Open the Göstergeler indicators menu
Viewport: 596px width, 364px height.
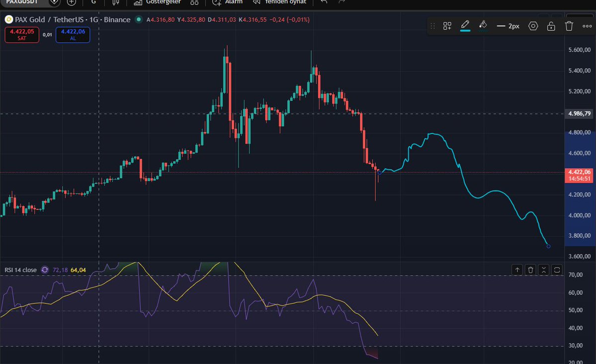pos(158,2)
